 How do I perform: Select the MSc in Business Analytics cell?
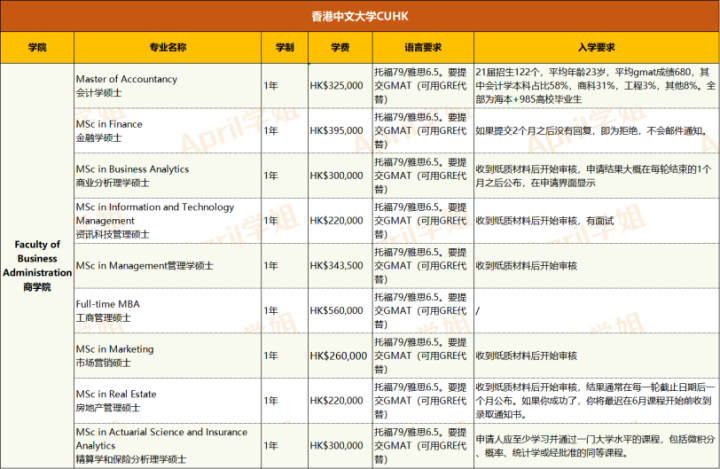(x=168, y=176)
